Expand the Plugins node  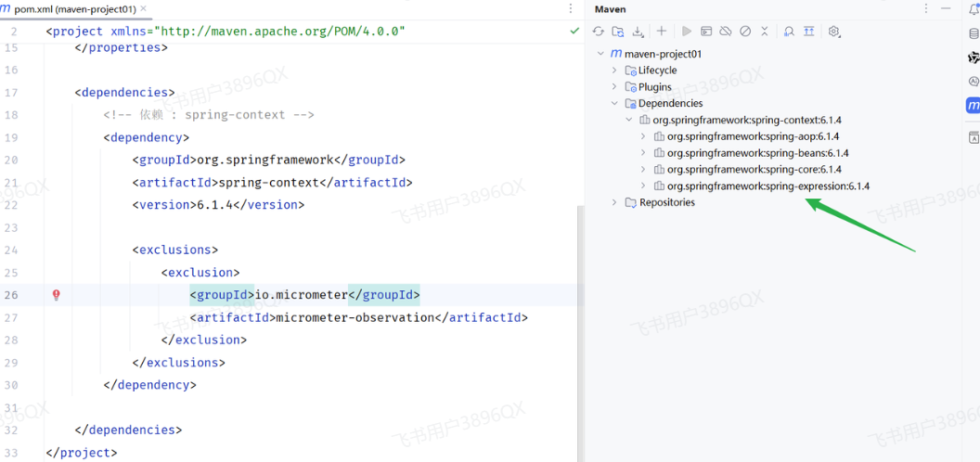[x=614, y=87]
